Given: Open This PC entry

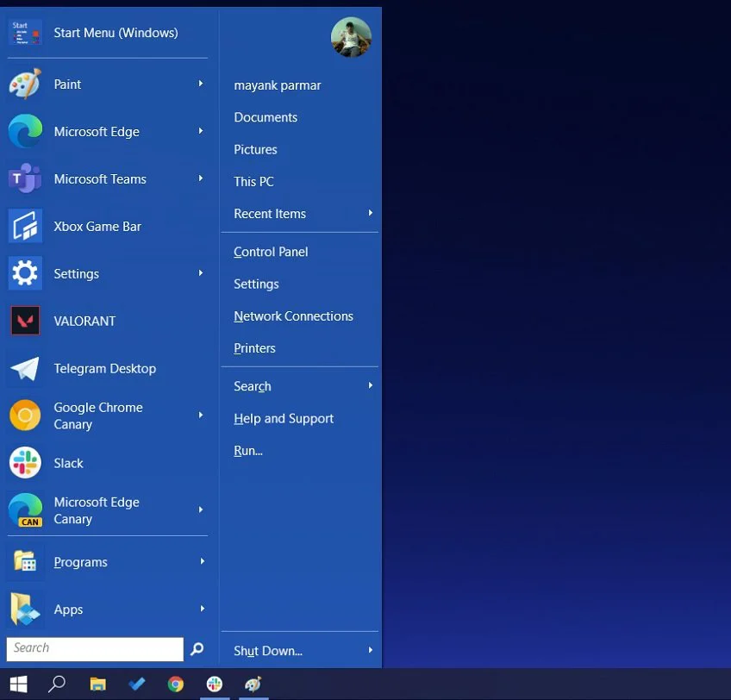Looking at the screenshot, I should click(x=253, y=182).
